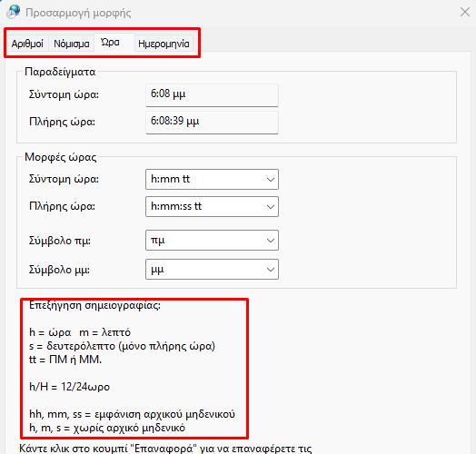Go to the Ημερομηνία tab
Screen dimensions: 476x454
tap(164, 44)
